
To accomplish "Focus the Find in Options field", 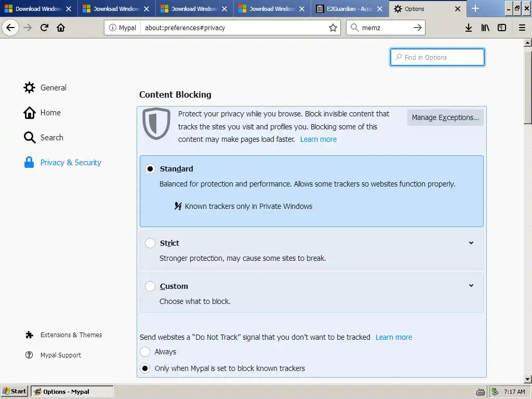I will pos(437,57).
